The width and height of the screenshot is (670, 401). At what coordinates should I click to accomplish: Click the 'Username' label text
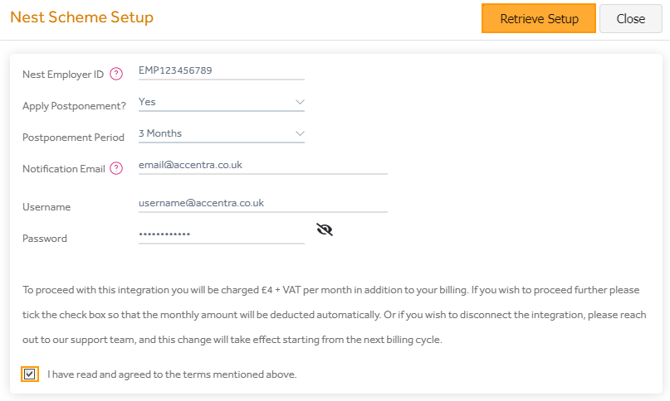coord(46,207)
